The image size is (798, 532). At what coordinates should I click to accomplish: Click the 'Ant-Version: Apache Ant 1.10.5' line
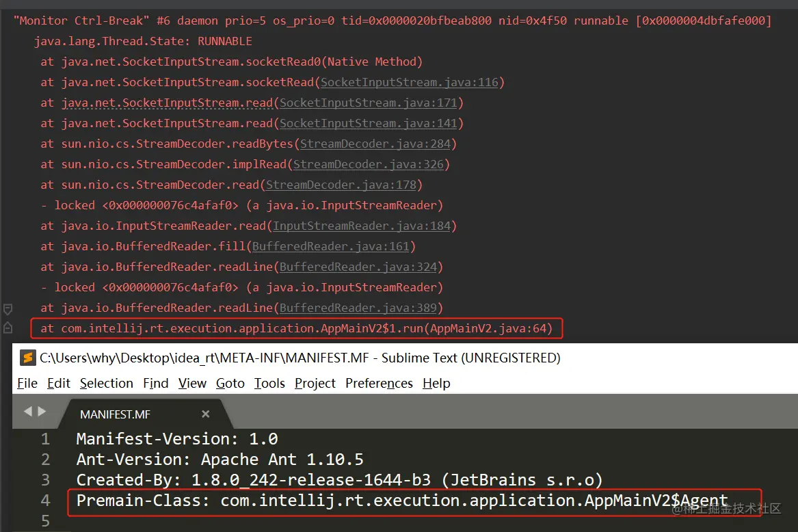(220, 460)
